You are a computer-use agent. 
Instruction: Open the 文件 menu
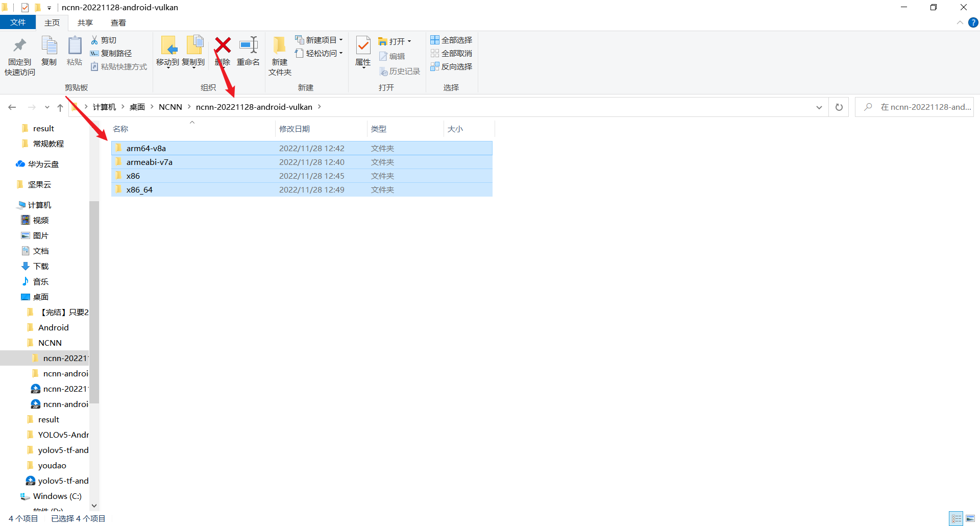(x=18, y=22)
